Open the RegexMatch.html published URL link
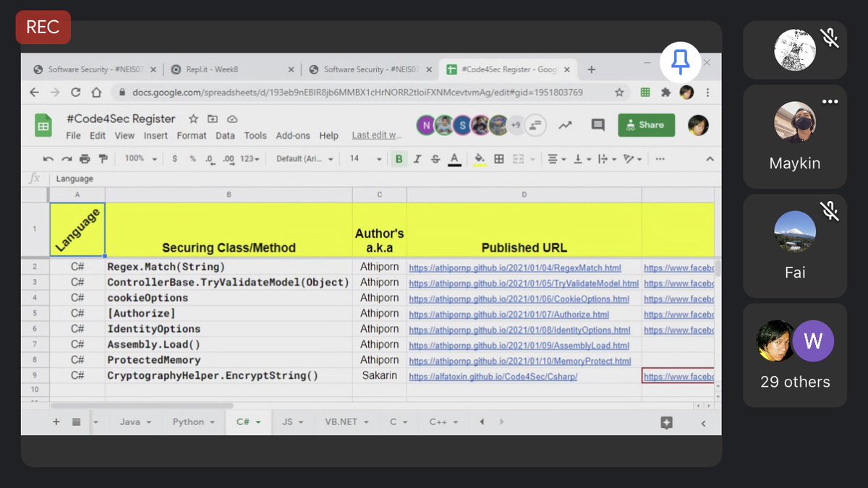 click(x=515, y=267)
